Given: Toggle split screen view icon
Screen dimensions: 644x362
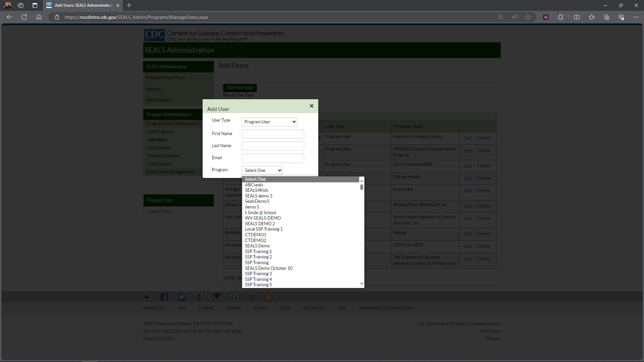Looking at the screenshot, I should pyautogui.click(x=577, y=17).
